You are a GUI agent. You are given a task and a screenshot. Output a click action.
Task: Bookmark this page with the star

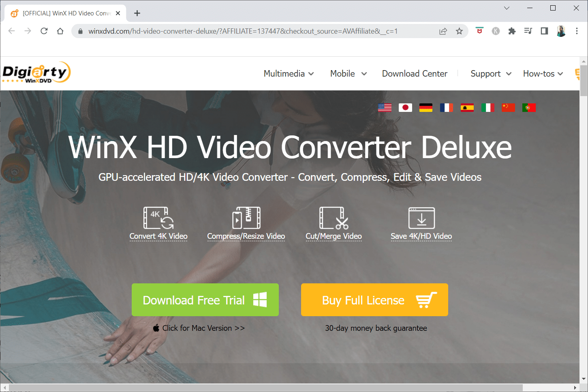point(459,31)
